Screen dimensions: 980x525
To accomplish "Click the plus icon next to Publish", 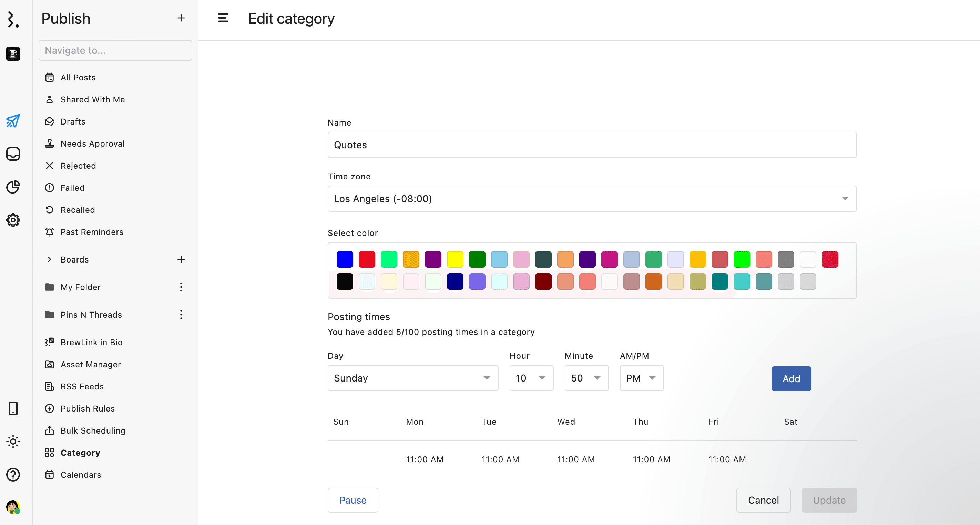I will tap(181, 18).
